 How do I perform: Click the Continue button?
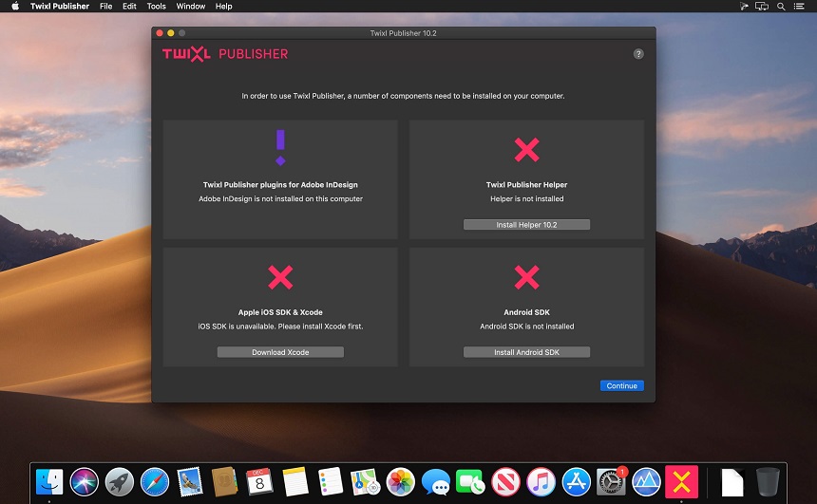[621, 385]
